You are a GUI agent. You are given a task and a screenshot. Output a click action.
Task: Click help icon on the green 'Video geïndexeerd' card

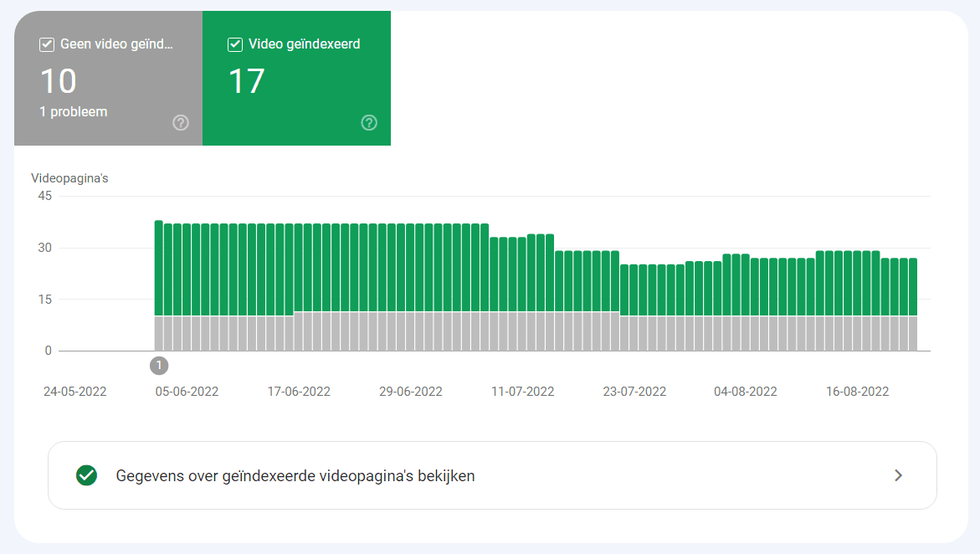coord(369,123)
